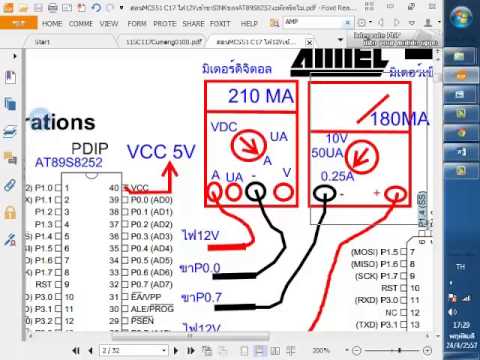Open the Word icon in the taskbar

coord(461,152)
